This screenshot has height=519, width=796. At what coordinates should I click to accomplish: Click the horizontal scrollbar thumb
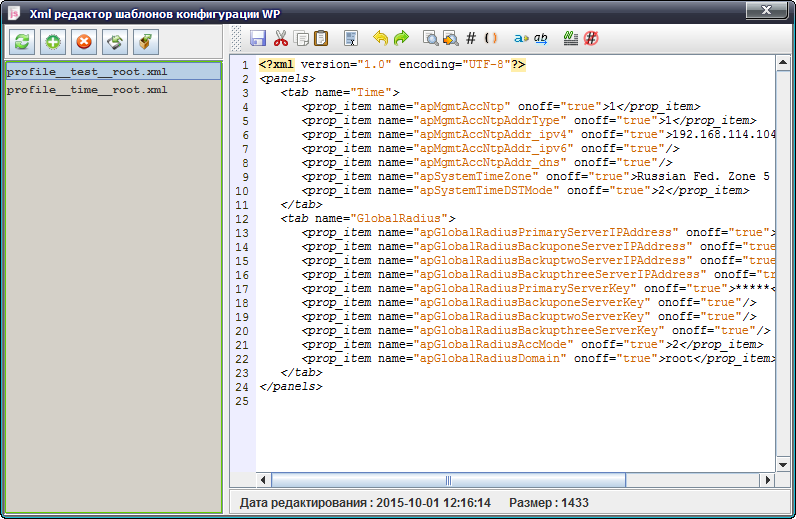point(448,480)
